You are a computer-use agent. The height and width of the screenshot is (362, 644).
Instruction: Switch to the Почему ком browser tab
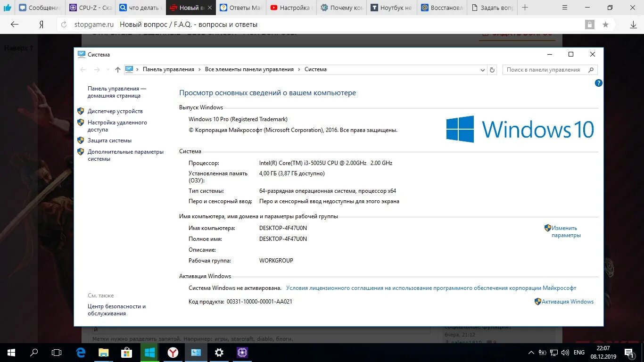click(341, 8)
